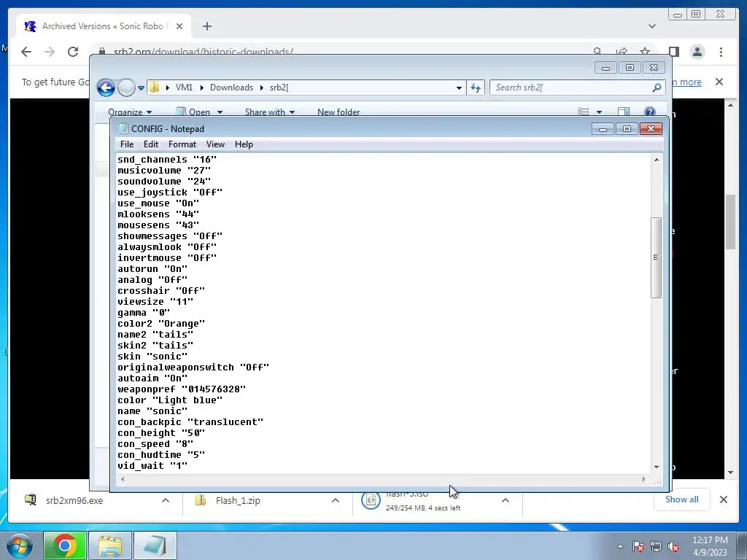This screenshot has width=747, height=560.
Task: Click Show all downloads
Action: tap(682, 499)
